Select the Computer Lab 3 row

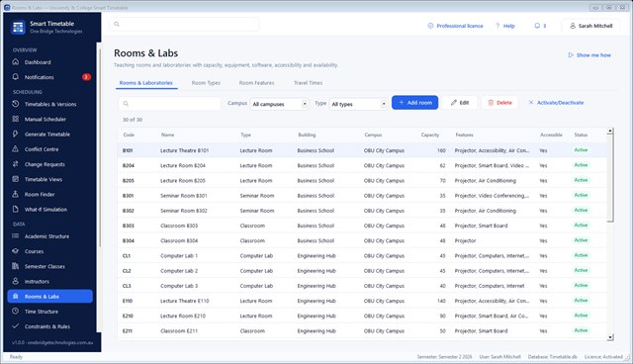pos(362,285)
